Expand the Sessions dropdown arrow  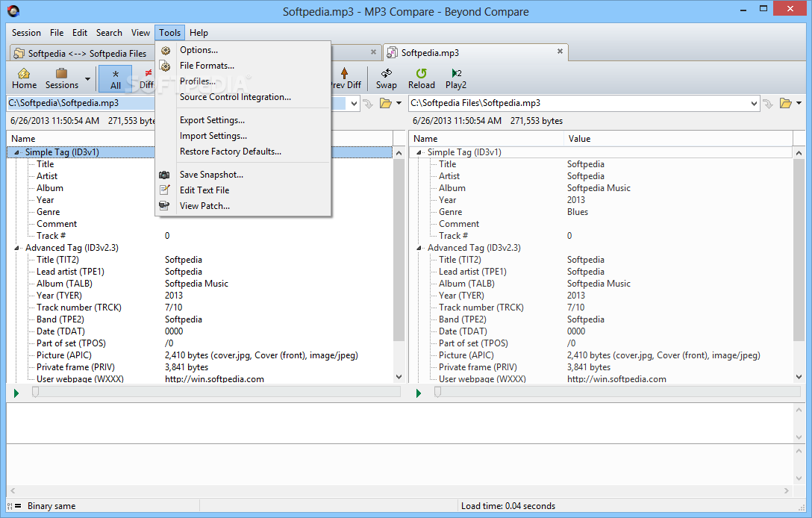point(87,78)
